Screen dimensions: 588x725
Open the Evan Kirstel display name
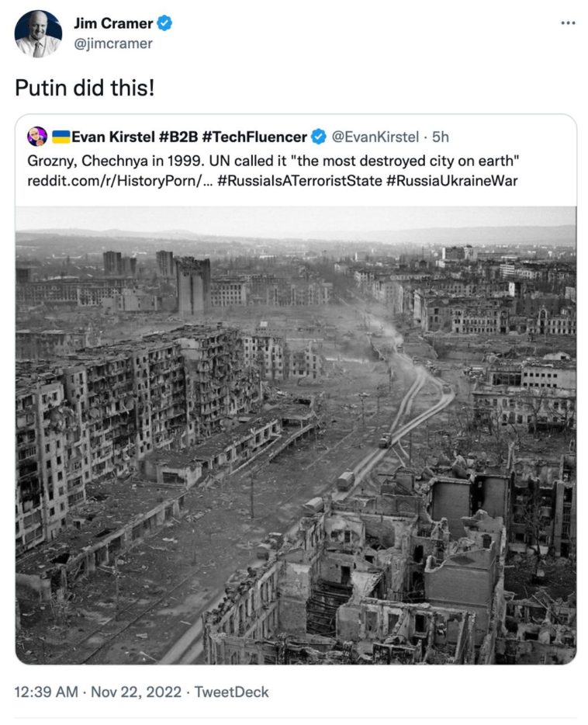pos(113,137)
